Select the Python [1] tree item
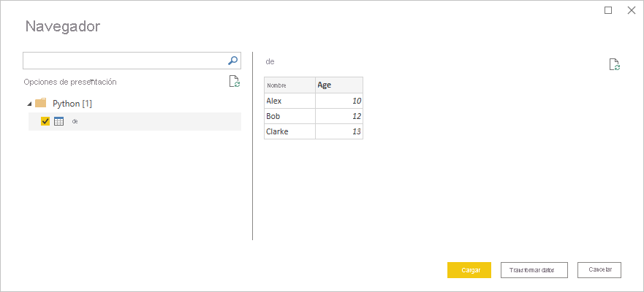The height and width of the screenshot is (292, 644). (72, 104)
